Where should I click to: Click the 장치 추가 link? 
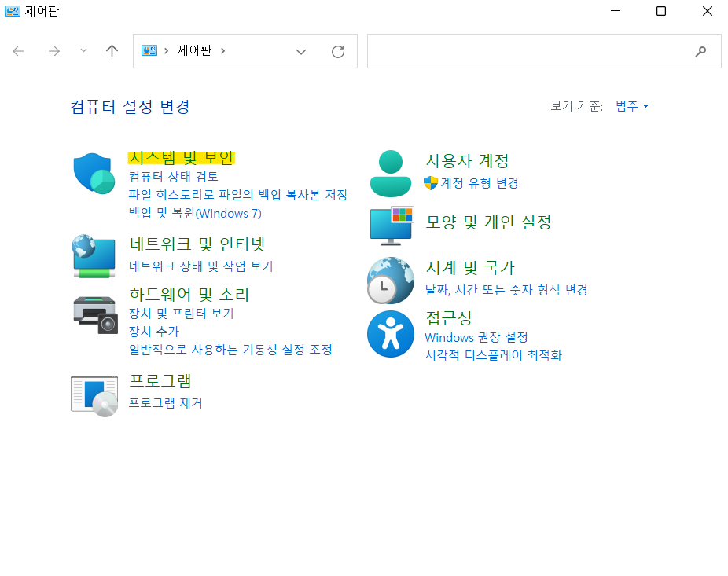[153, 332]
